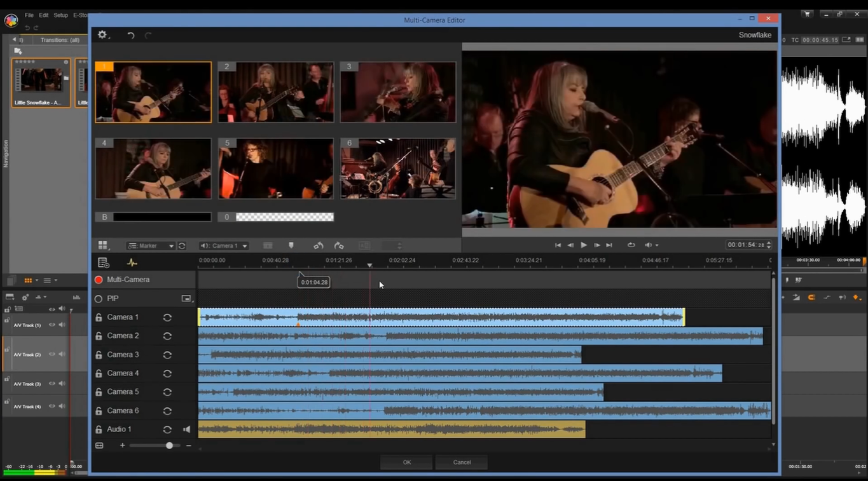Click the marker flag icon on the toolbar
The width and height of the screenshot is (868, 481).
(291, 245)
